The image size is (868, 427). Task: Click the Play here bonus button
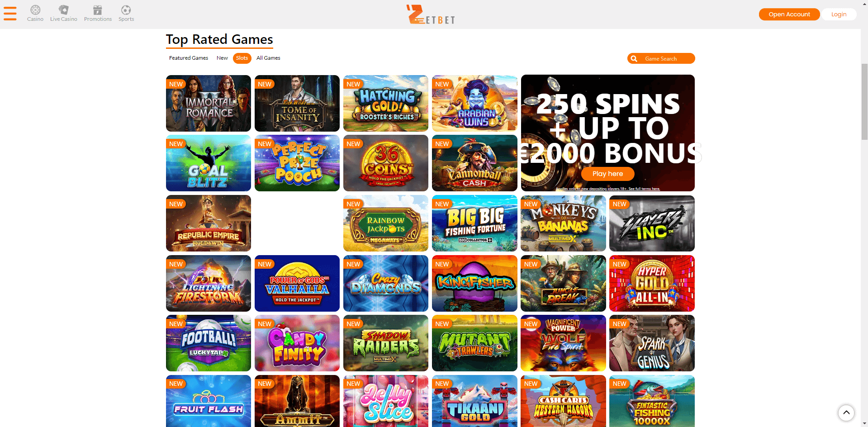coord(607,174)
